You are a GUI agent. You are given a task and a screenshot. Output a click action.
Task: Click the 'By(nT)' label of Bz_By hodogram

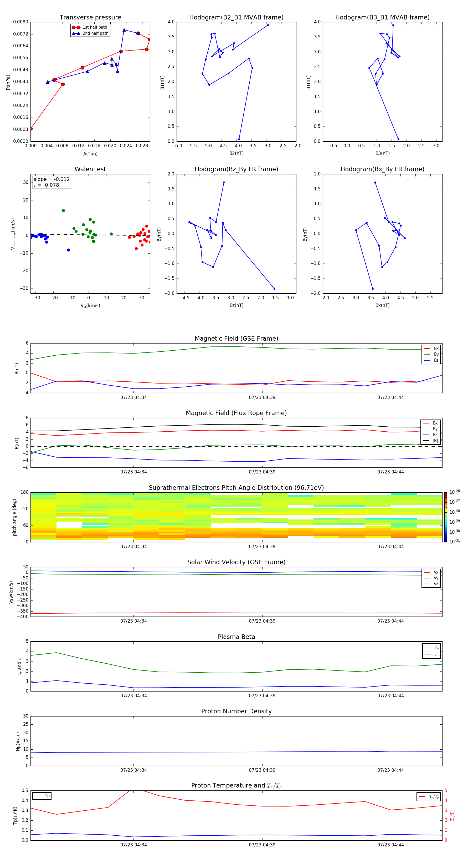[x=159, y=234]
